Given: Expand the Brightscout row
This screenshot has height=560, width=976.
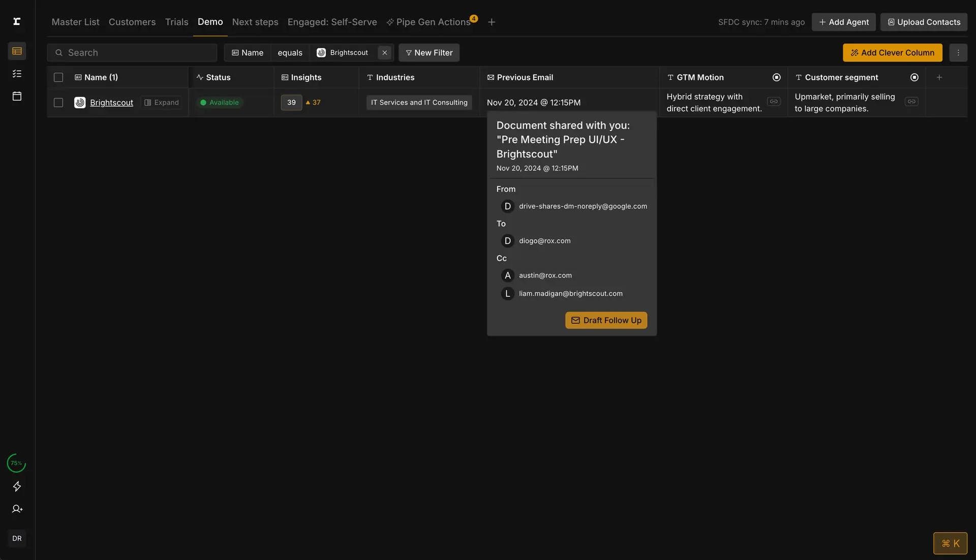Looking at the screenshot, I should click(162, 103).
